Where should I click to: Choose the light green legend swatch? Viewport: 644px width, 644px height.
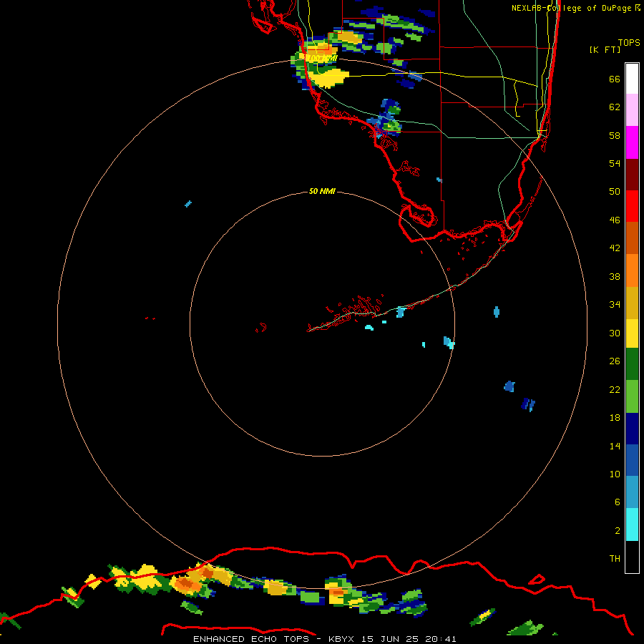point(632,396)
